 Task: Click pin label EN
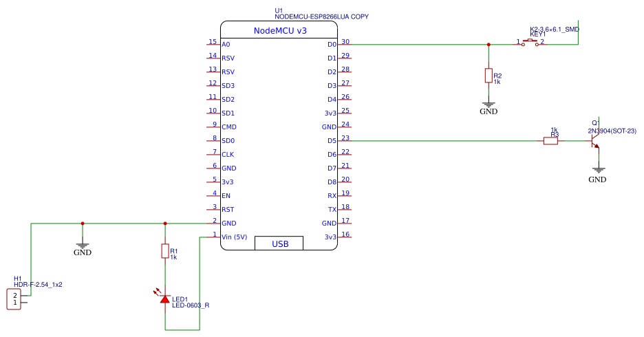click(x=226, y=196)
